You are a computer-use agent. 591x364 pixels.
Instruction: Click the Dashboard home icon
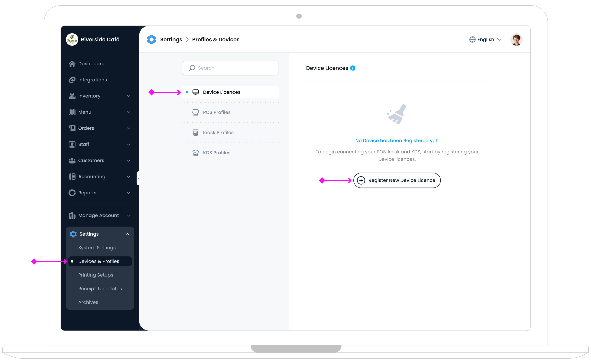click(72, 64)
